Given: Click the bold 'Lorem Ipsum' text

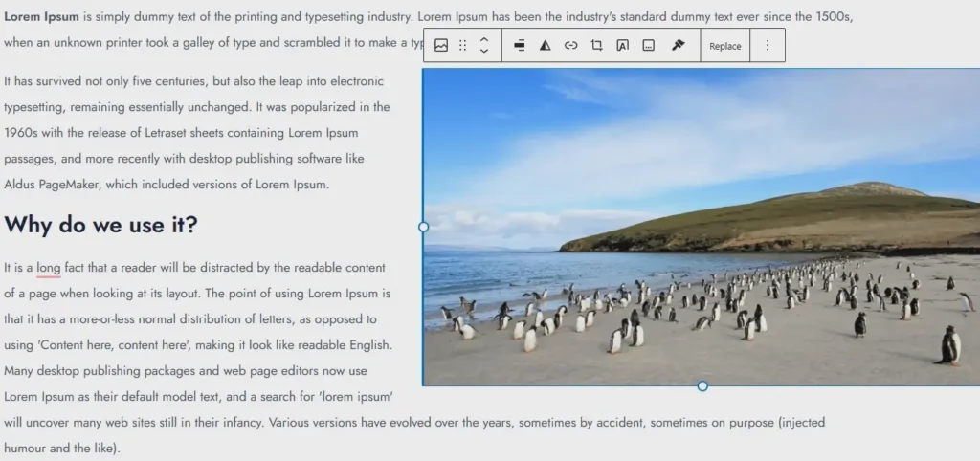Looking at the screenshot, I should click(x=41, y=17).
